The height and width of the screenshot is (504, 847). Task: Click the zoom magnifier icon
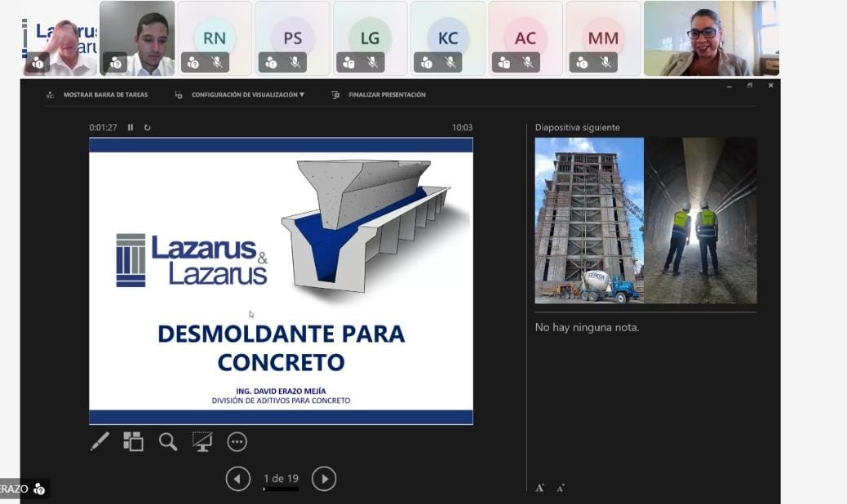(168, 442)
